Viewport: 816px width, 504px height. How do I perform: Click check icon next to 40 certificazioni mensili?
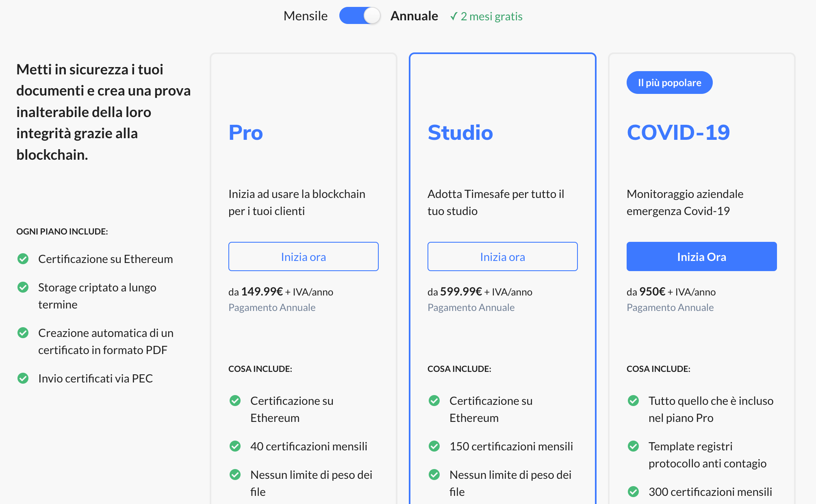tap(235, 446)
